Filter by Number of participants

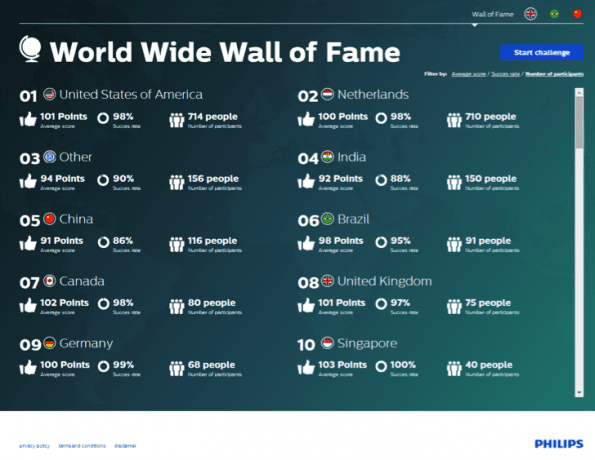pyautogui.click(x=554, y=74)
